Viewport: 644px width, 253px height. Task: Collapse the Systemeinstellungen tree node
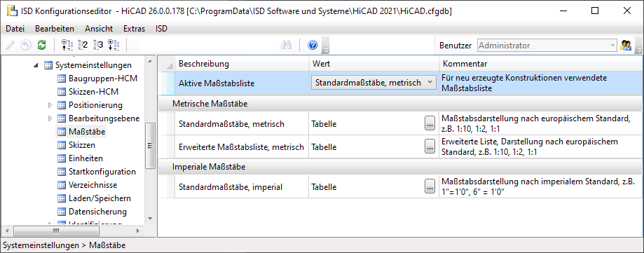pos(36,65)
